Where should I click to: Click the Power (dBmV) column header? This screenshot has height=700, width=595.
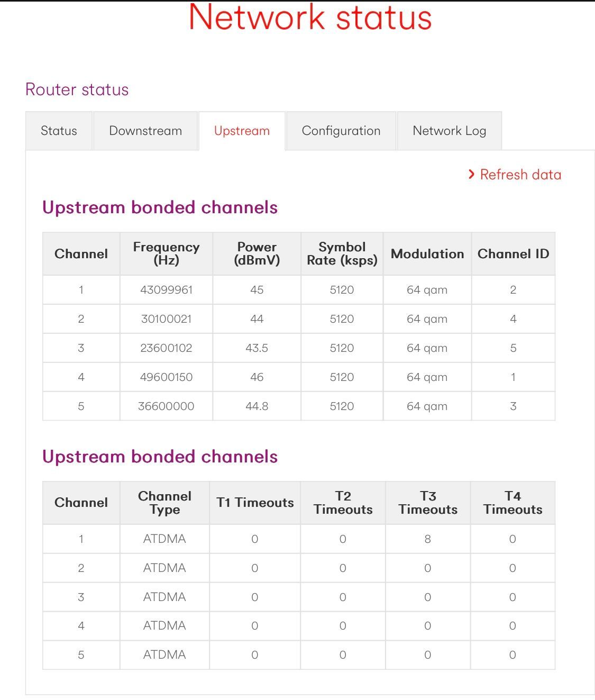[x=257, y=253]
